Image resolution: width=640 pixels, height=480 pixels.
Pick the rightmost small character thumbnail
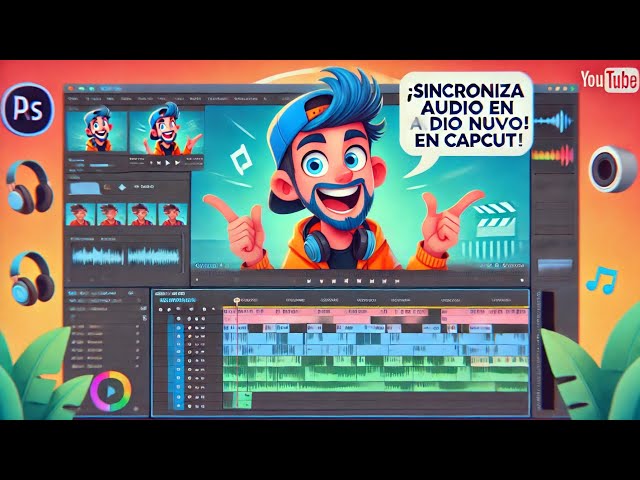coord(173,215)
